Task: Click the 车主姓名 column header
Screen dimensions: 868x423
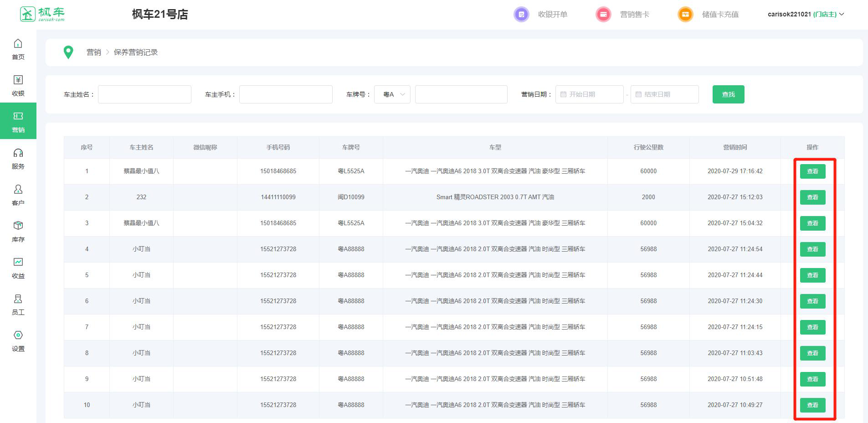Action: click(x=141, y=147)
